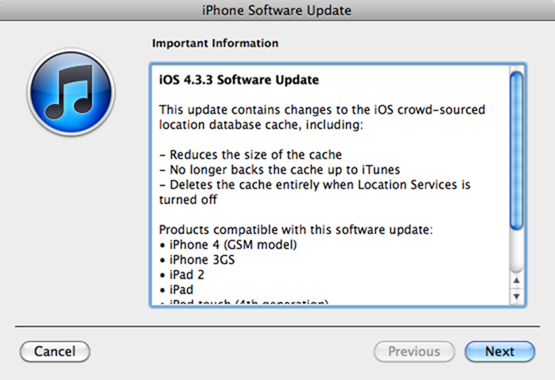555x380 pixels.
Task: Click the iPhone Software Update title bar
Action: [278, 10]
